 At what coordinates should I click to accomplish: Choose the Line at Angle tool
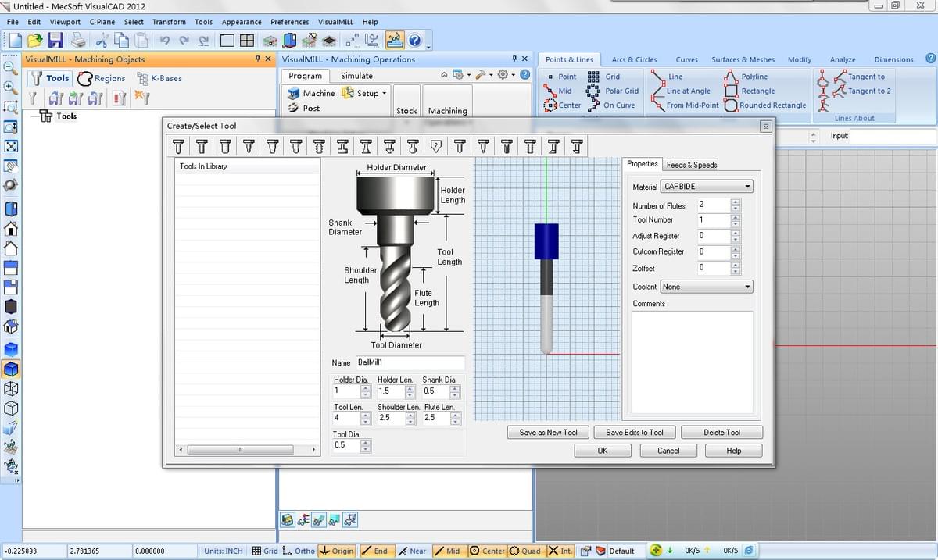click(x=680, y=91)
